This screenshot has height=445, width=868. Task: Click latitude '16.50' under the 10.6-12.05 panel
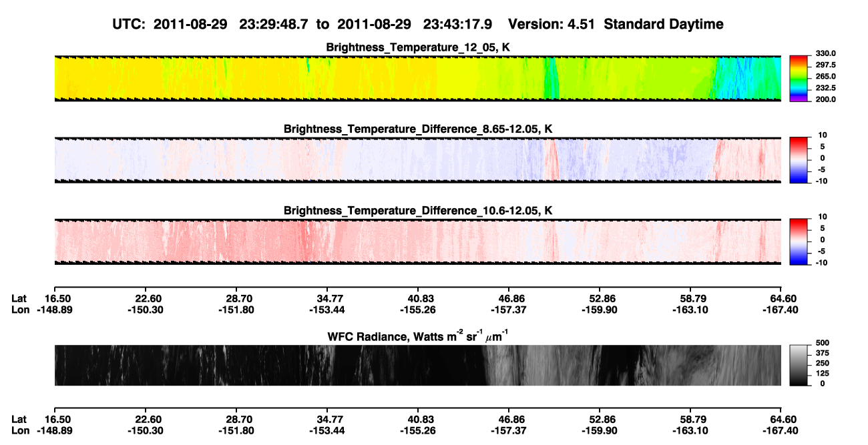tap(58, 299)
